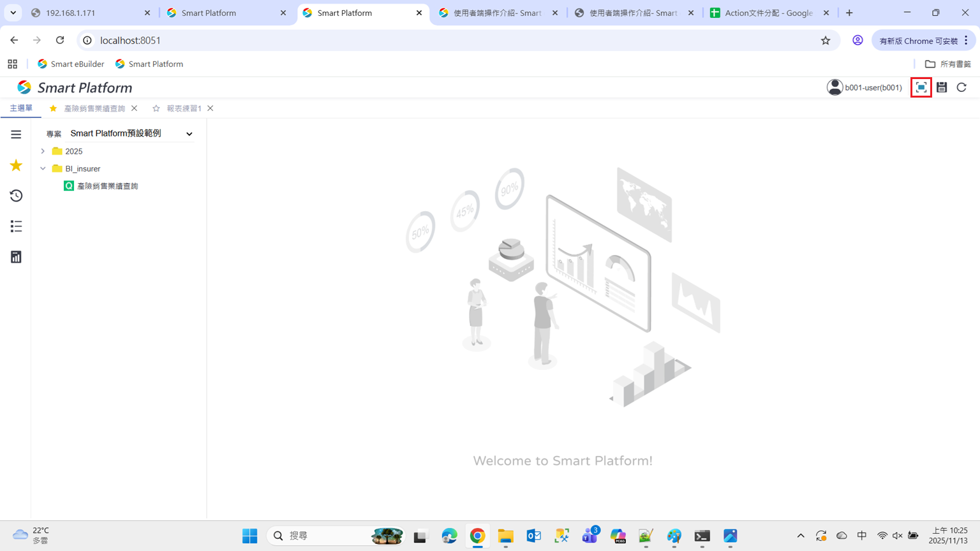Open the list icon in sidebar
Image resolution: width=980 pixels, height=551 pixels.
tap(16, 226)
